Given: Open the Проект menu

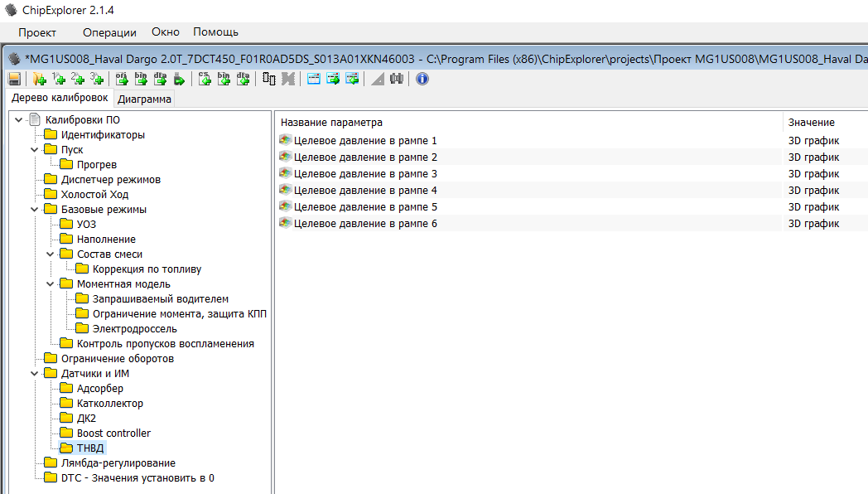Looking at the screenshot, I should coord(37,32).
